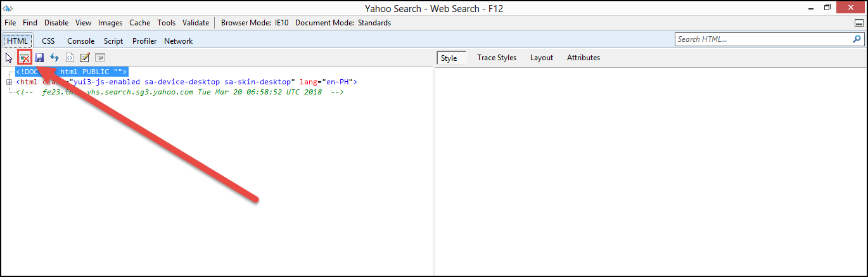Pin the developer tools using the dock icon
The height and width of the screenshot is (277, 868).
point(859,23)
